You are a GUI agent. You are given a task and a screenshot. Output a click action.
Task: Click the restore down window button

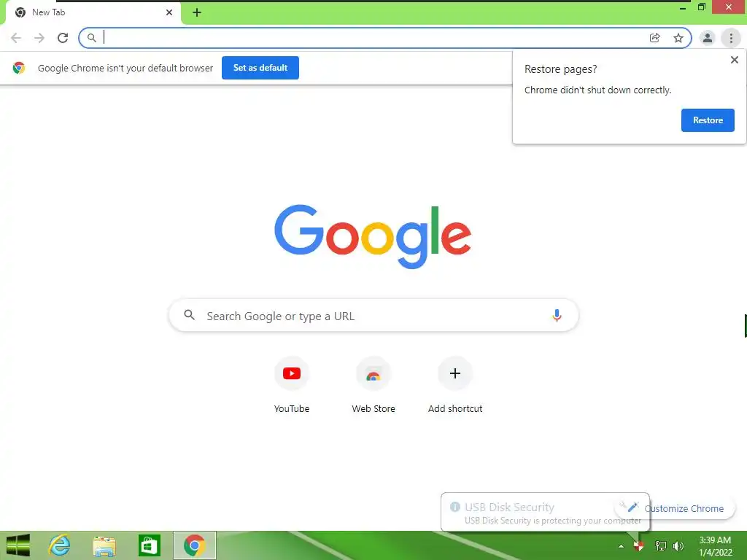702,7
